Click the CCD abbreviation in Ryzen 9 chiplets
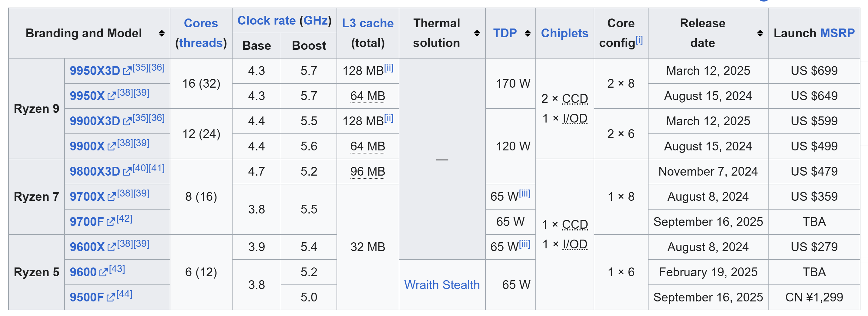Image resolution: width=868 pixels, height=316 pixels. click(575, 98)
